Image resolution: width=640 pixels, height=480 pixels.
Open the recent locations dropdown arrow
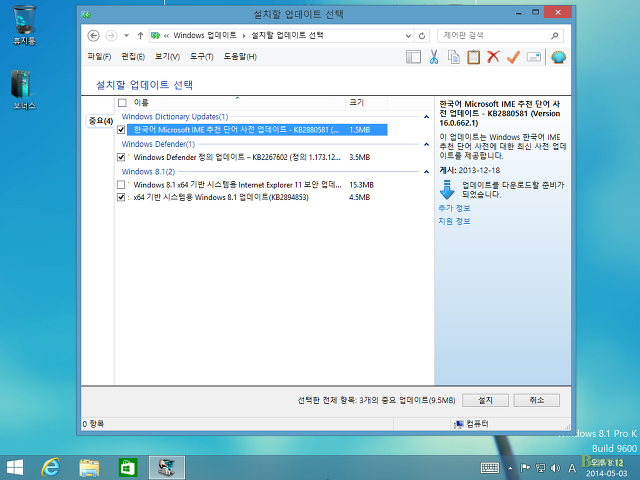pos(127,36)
